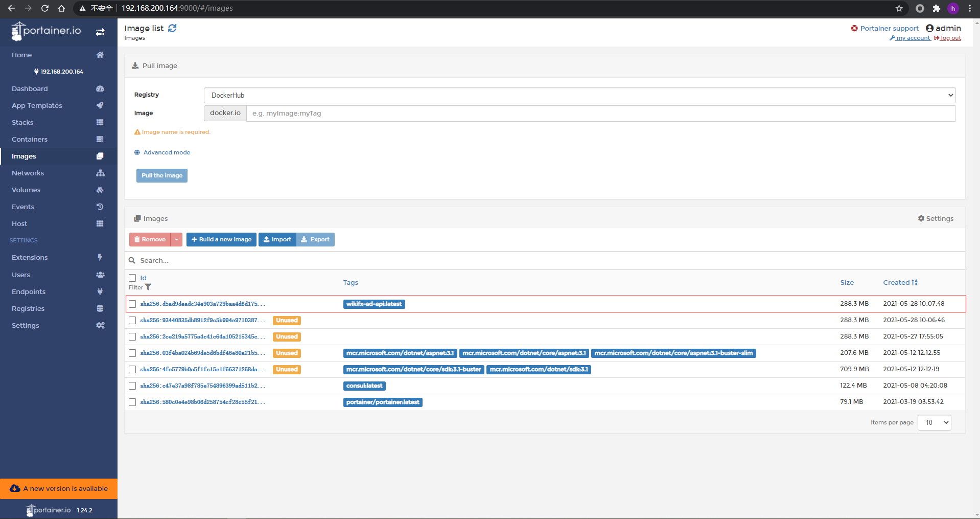This screenshot has width=980, height=519.
Task: Click the browser home icon
Action: (x=61, y=8)
